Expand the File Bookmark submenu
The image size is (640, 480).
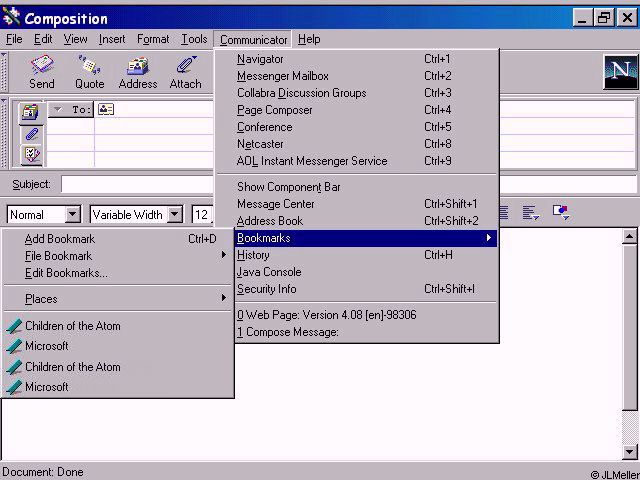[x=118, y=256]
